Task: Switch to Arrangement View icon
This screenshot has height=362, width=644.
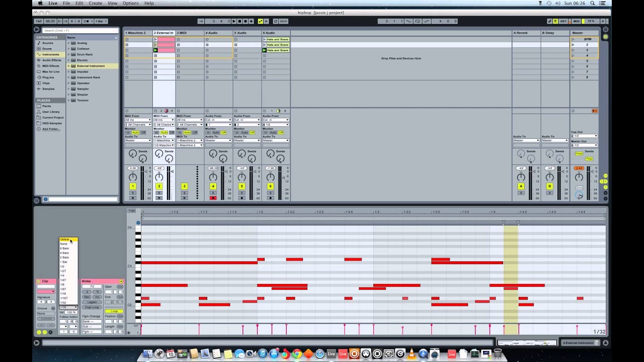Action: coord(605,30)
